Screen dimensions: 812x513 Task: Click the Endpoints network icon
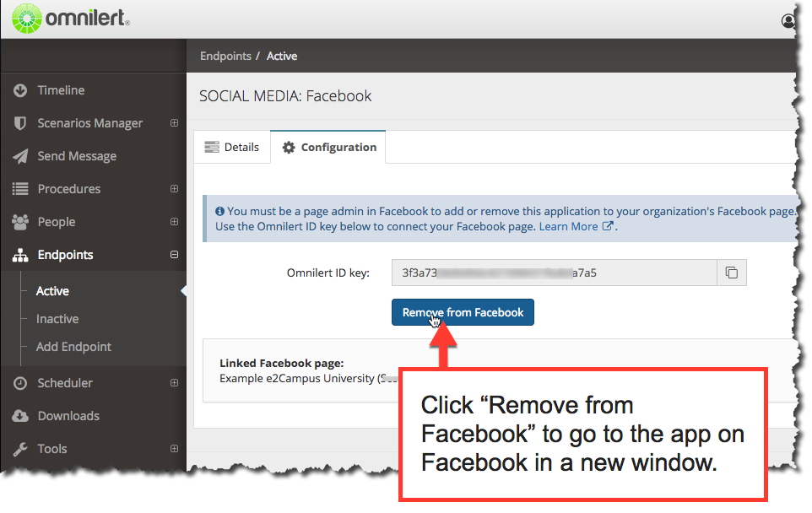click(x=20, y=255)
